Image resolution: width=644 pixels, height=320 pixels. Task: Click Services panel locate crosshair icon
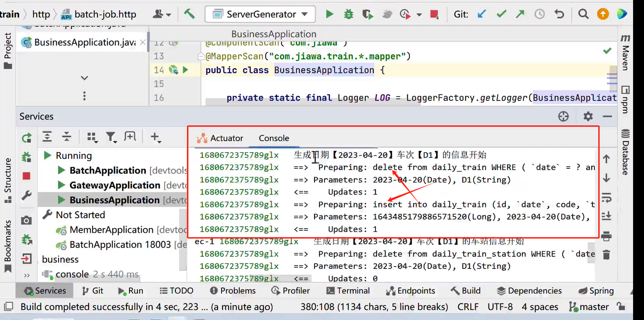[x=563, y=116]
